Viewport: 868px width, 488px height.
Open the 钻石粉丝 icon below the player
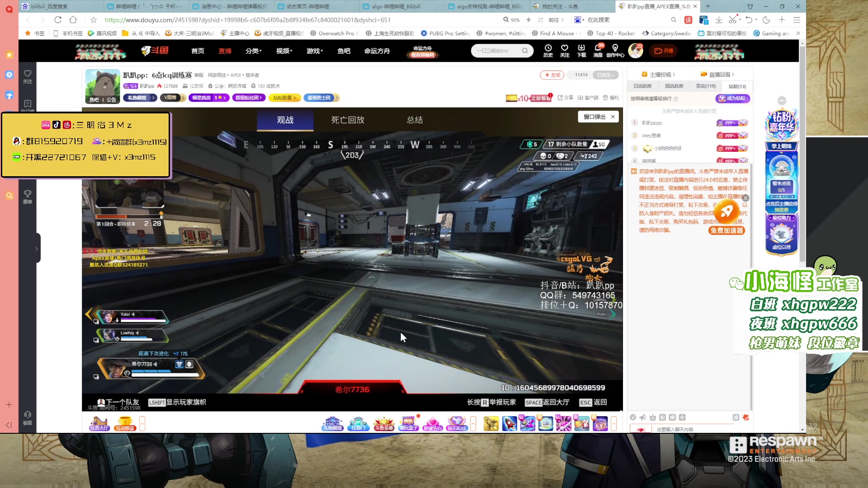[457, 424]
